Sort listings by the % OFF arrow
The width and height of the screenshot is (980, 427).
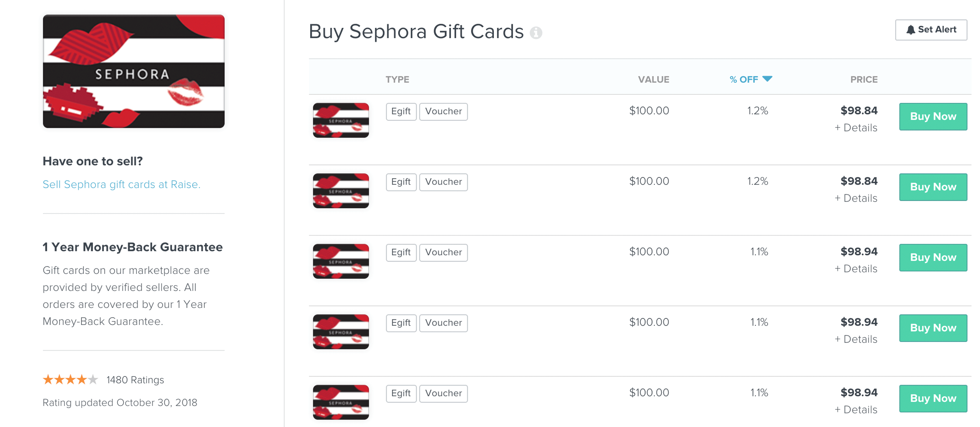(x=767, y=79)
